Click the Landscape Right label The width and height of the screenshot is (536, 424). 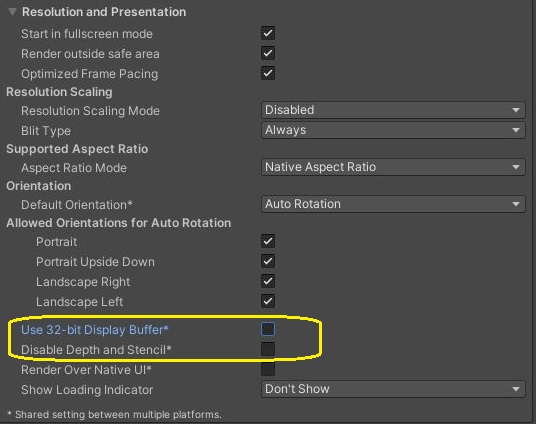tap(83, 282)
